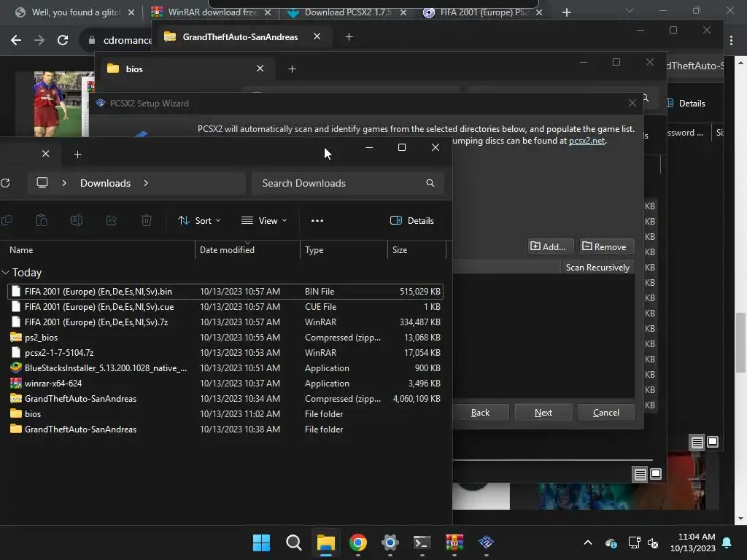Click the paste icon in Downloads toolbar

point(42,220)
